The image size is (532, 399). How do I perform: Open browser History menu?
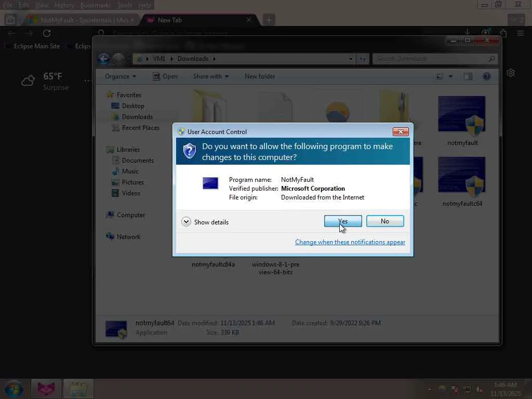tap(64, 5)
